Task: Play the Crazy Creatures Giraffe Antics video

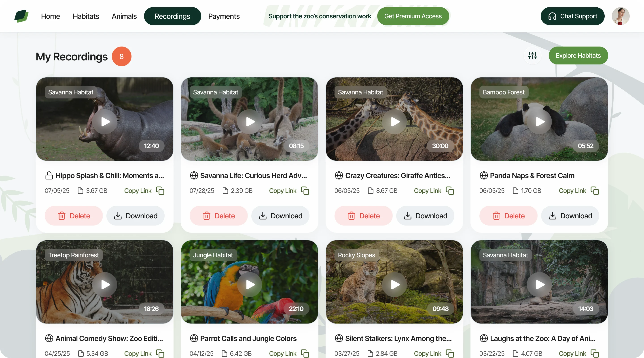Action: pos(394,122)
